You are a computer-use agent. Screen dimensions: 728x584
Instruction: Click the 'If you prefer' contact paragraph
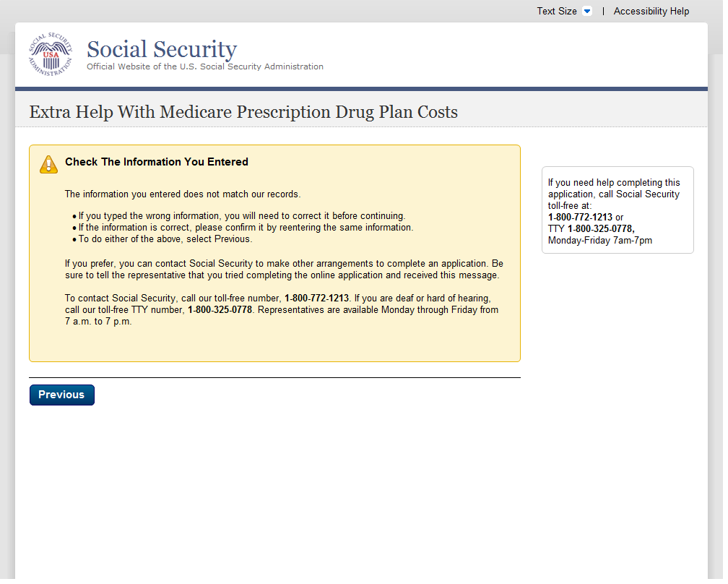[284, 269]
